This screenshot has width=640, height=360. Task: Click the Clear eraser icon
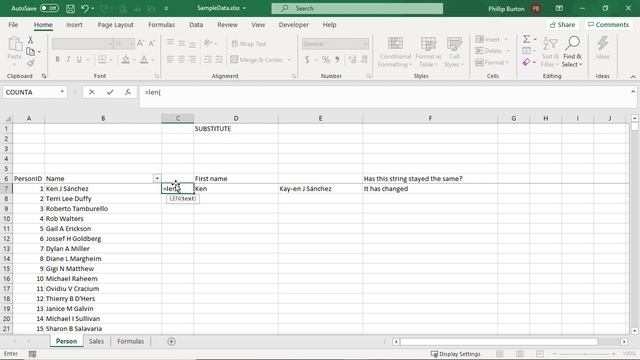click(x=527, y=62)
